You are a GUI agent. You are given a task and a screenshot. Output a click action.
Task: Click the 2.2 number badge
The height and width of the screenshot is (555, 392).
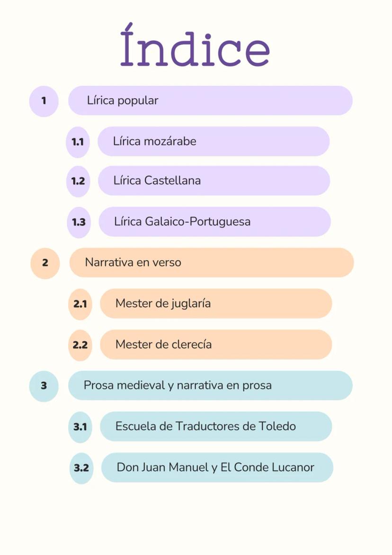coord(80,345)
